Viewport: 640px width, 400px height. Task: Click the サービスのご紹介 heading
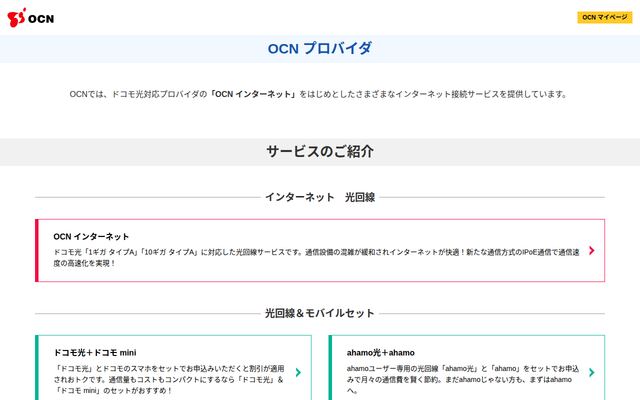[320, 151]
